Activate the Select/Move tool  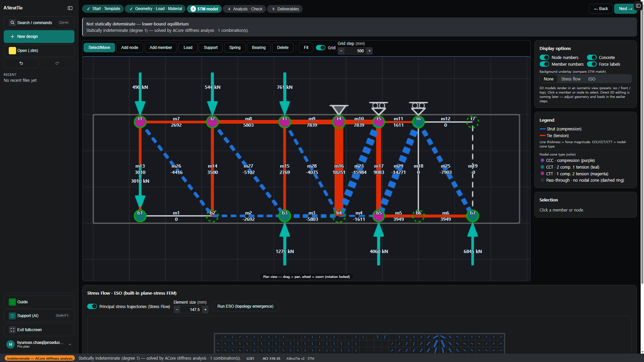pos(99,48)
